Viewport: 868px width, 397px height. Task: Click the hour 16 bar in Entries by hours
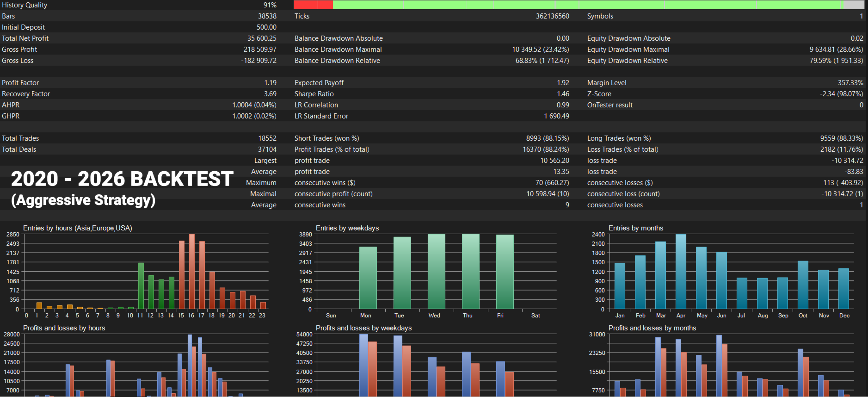tap(192, 272)
